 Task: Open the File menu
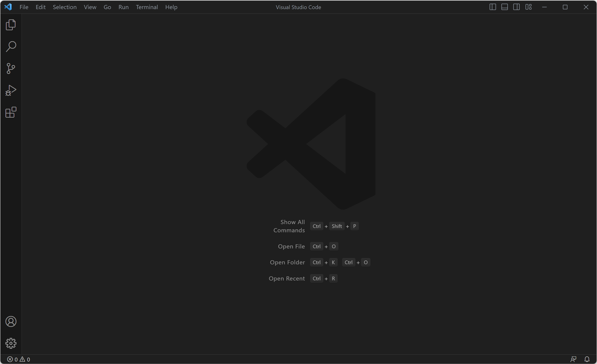pos(24,7)
